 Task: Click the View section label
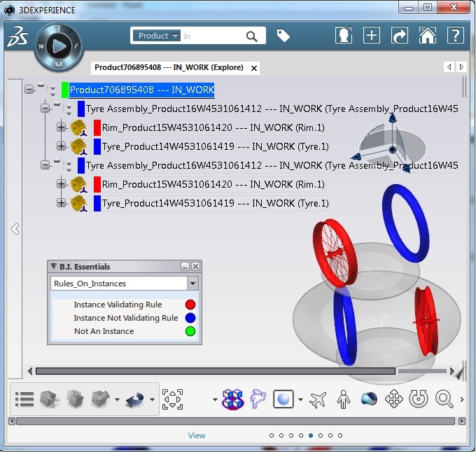point(197,435)
